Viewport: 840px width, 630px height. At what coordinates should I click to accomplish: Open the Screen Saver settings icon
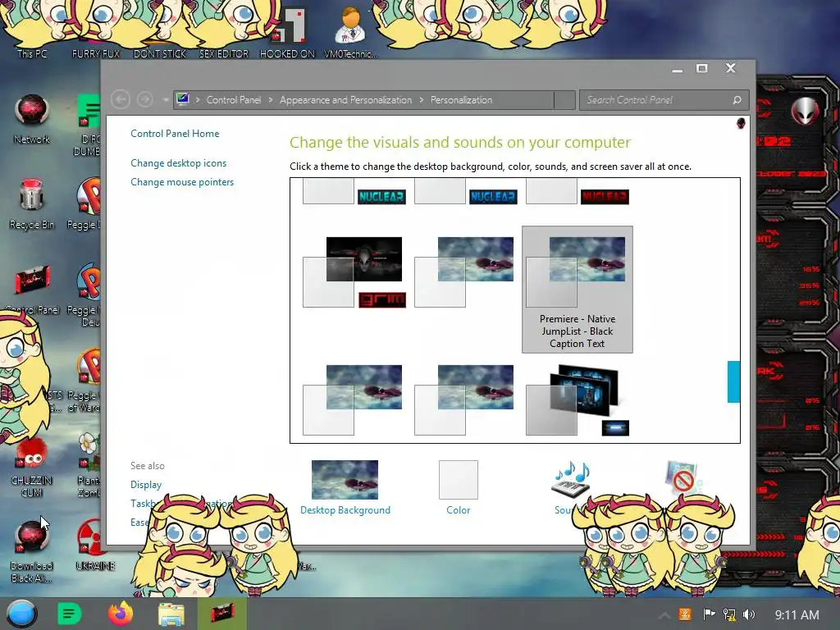click(x=682, y=477)
